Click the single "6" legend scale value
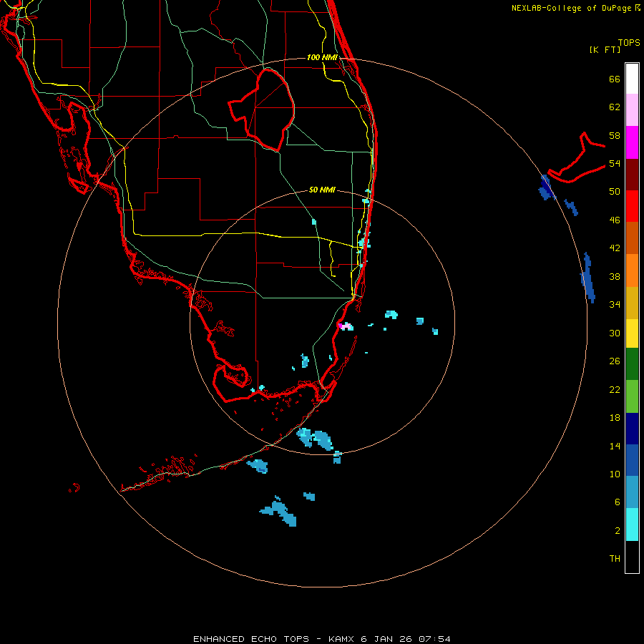This screenshot has width=644, height=644. pos(617,502)
